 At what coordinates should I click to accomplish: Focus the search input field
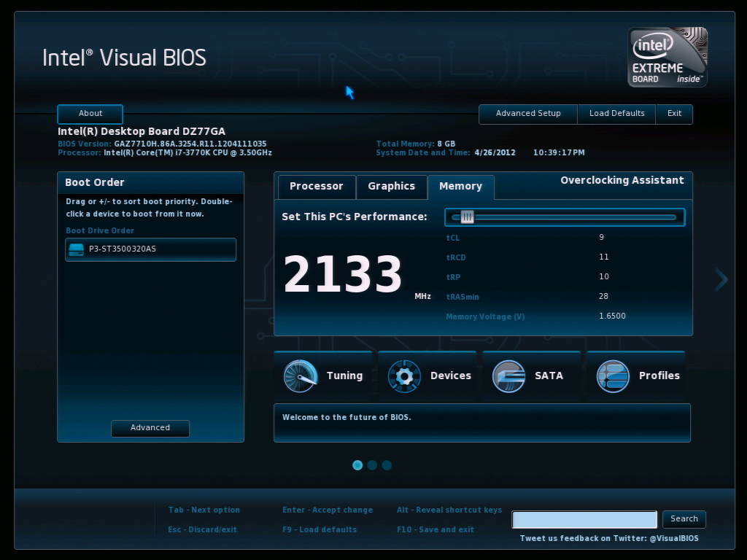584,519
